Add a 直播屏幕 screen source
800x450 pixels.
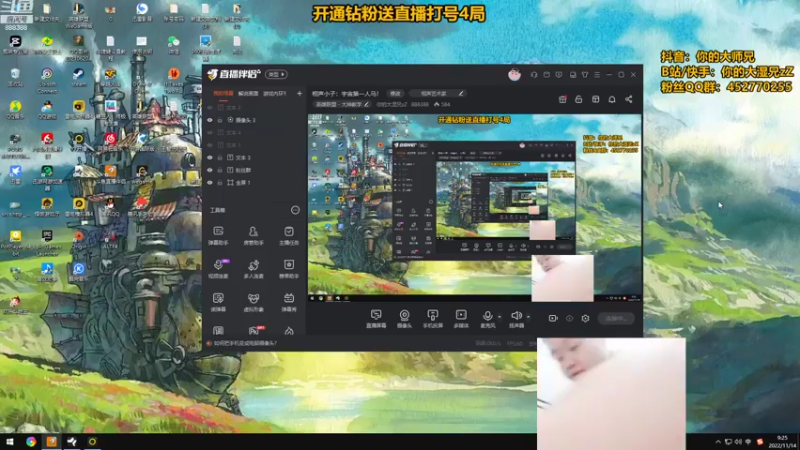[x=376, y=318]
